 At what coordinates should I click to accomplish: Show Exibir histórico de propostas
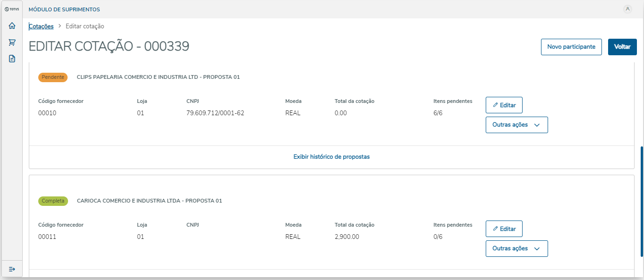coord(331,157)
